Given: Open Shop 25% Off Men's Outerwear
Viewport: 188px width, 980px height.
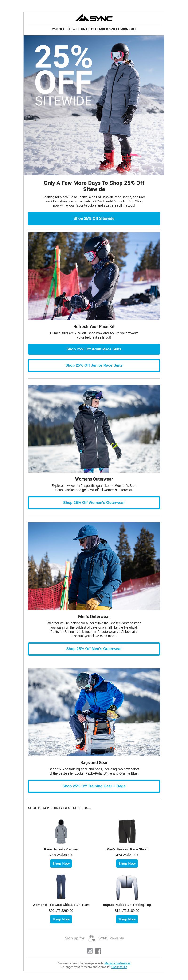Looking at the screenshot, I should [x=94, y=649].
